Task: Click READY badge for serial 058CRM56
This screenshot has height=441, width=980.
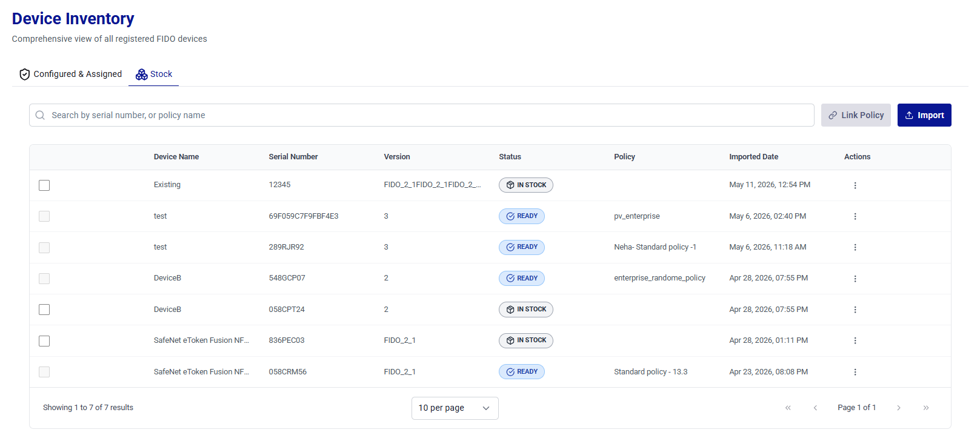Action: [522, 371]
